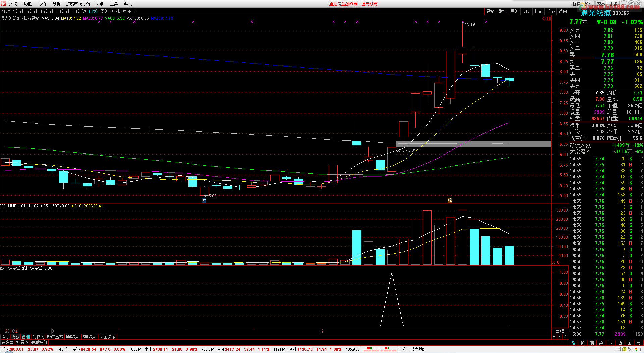Select the 值 value tab

tap(620, 343)
